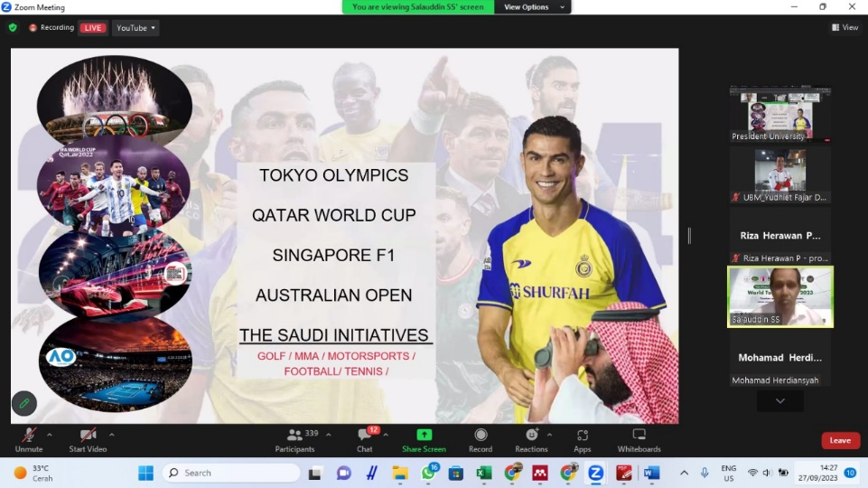The height and width of the screenshot is (488, 868).
Task: Open the Apps panel
Action: pyautogui.click(x=583, y=440)
